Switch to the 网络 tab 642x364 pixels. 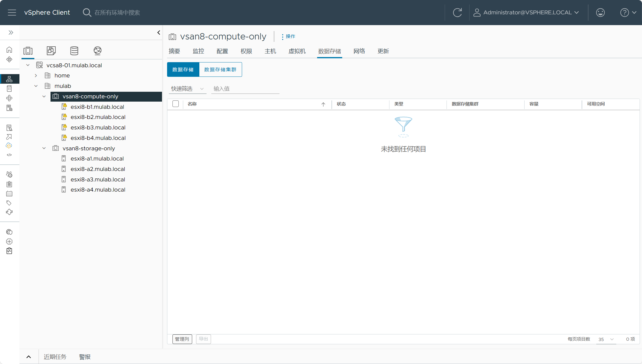(359, 51)
